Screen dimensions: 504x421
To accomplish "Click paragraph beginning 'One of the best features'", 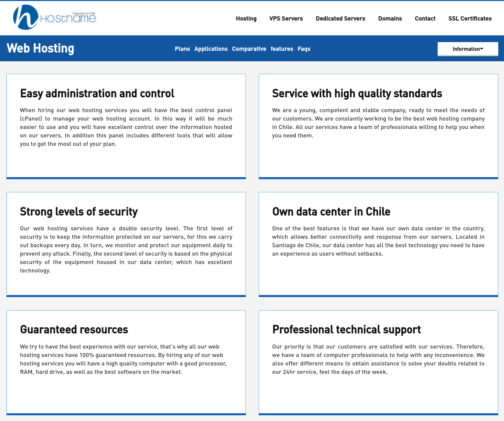I will pyautogui.click(x=378, y=241).
